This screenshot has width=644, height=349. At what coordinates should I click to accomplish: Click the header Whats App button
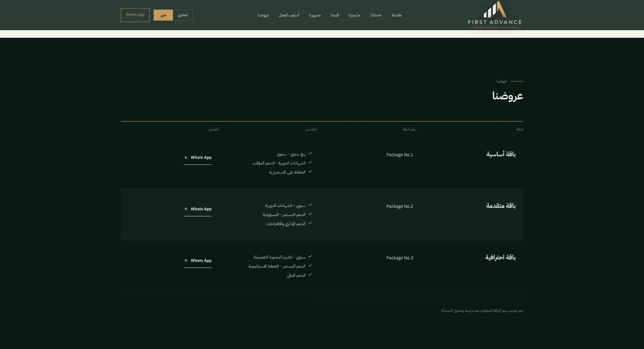pyautogui.click(x=135, y=15)
